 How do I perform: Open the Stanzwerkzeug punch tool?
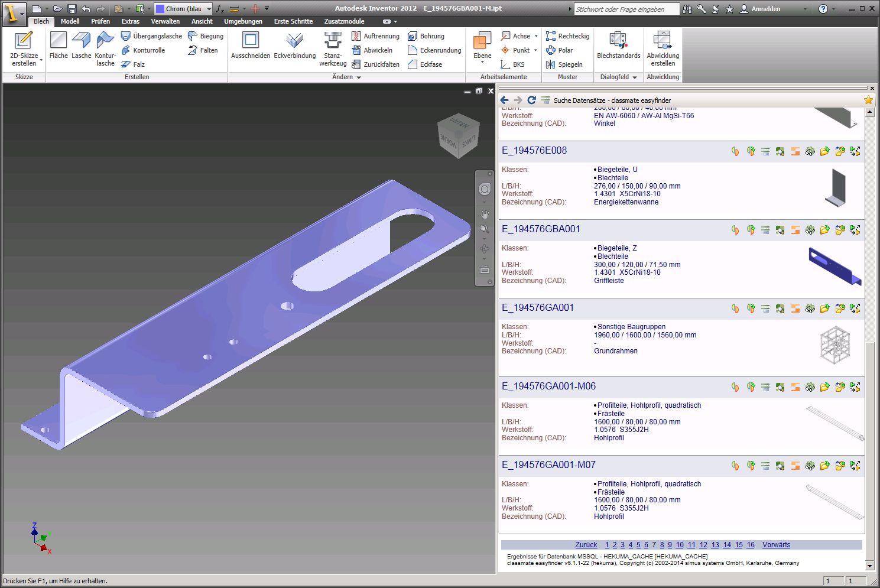click(333, 48)
